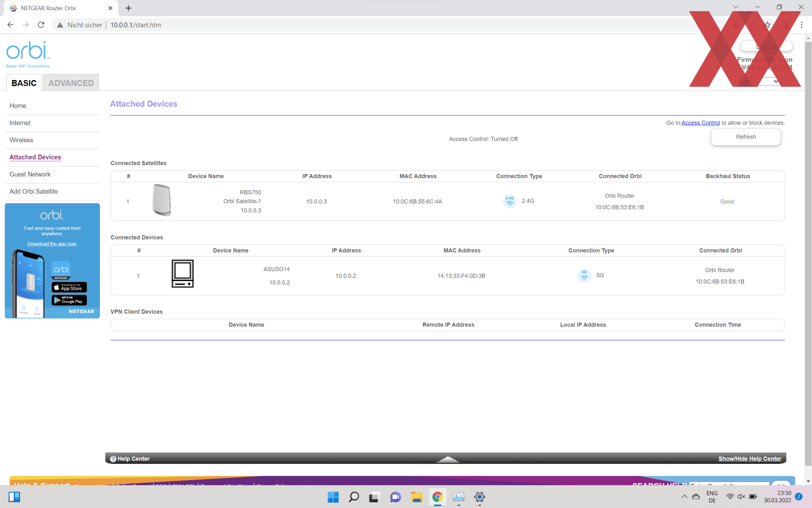
Task: Click Show/Hide Help Center link
Action: tap(749, 459)
